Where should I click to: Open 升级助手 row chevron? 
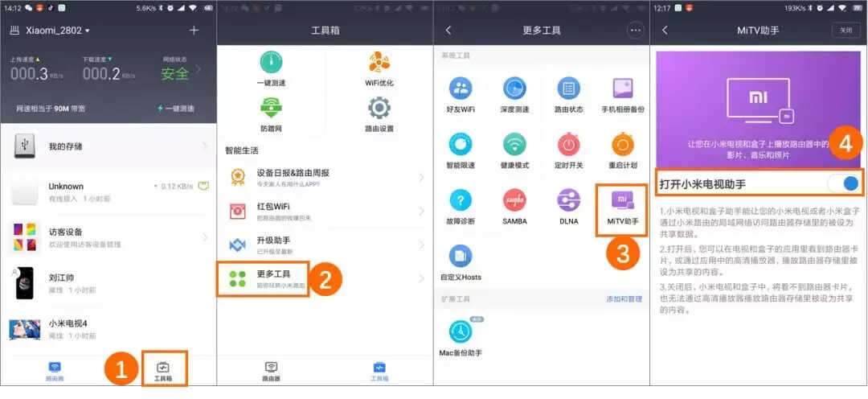point(421,245)
